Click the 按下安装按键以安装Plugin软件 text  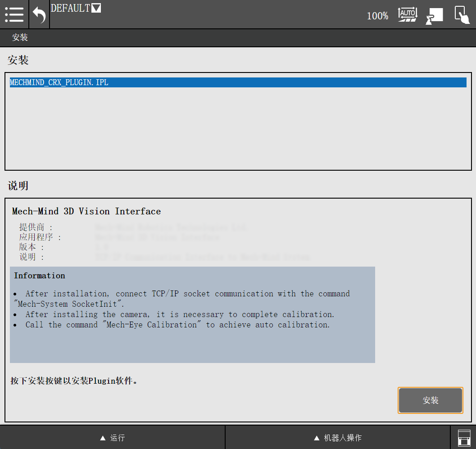coord(74,381)
